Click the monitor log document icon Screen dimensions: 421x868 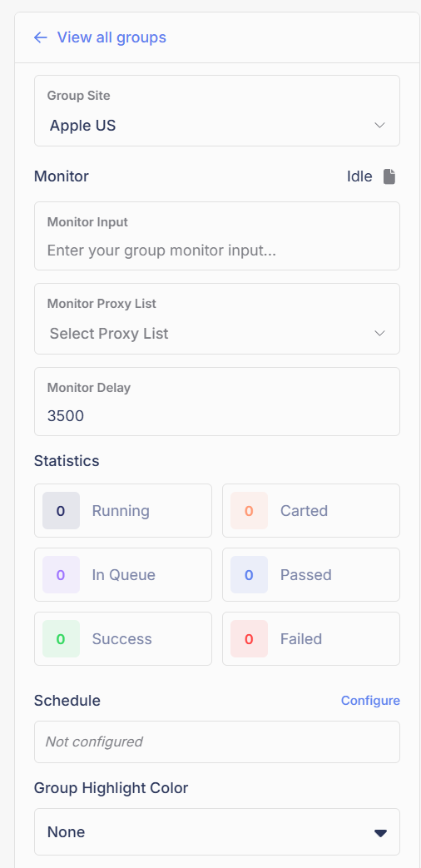point(389,176)
